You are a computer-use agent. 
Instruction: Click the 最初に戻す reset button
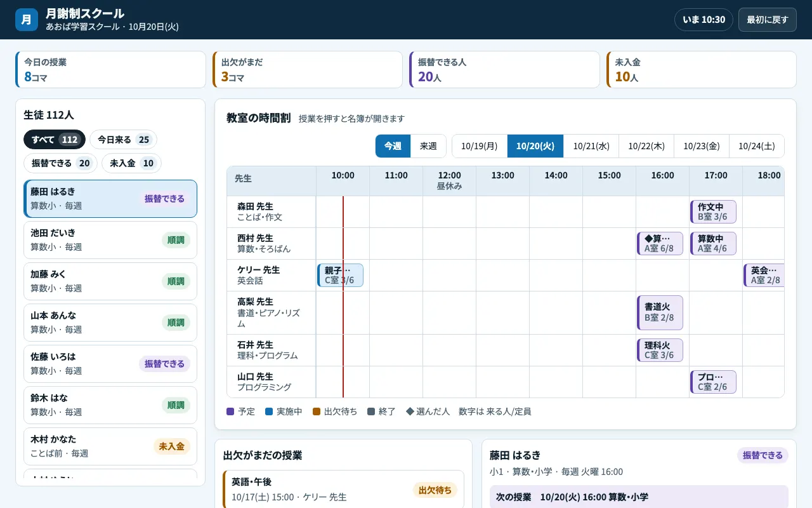point(767,20)
